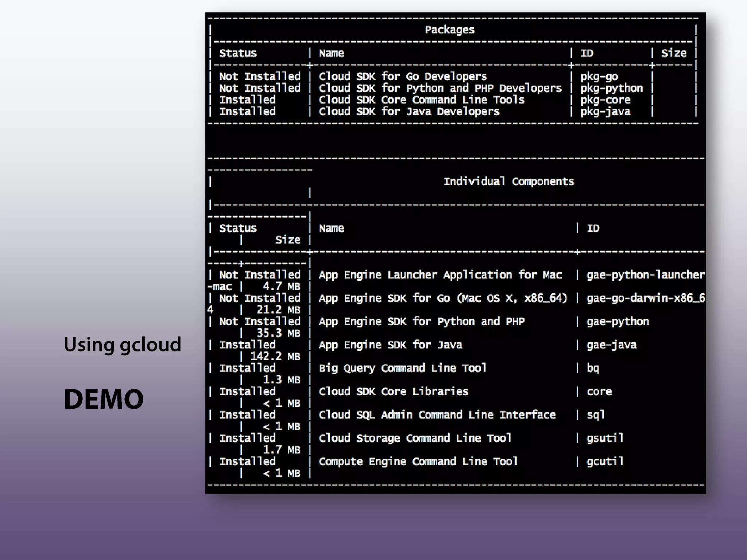Image resolution: width=747 pixels, height=560 pixels.
Task: Click the pkg-java ID entry
Action: [605, 112]
